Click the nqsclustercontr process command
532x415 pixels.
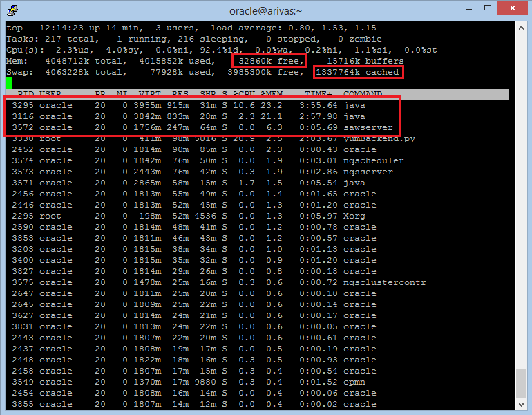(x=385, y=283)
